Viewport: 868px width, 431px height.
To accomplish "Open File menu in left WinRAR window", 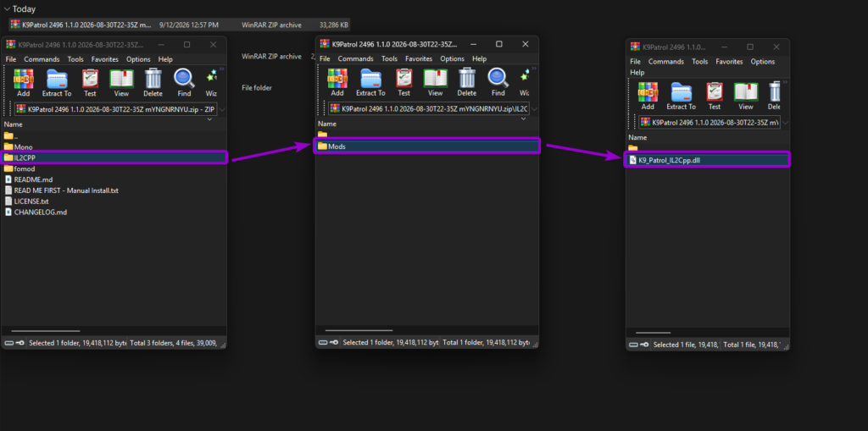I will [11, 59].
